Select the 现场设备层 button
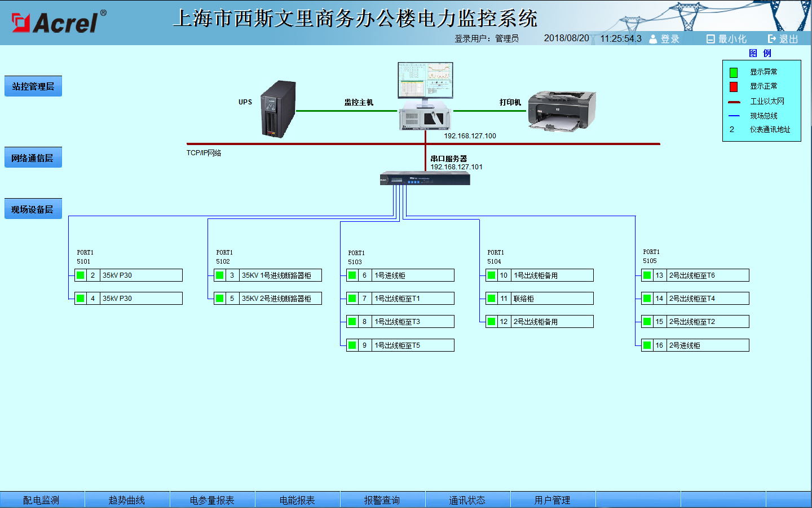812x508 pixels. (33, 209)
